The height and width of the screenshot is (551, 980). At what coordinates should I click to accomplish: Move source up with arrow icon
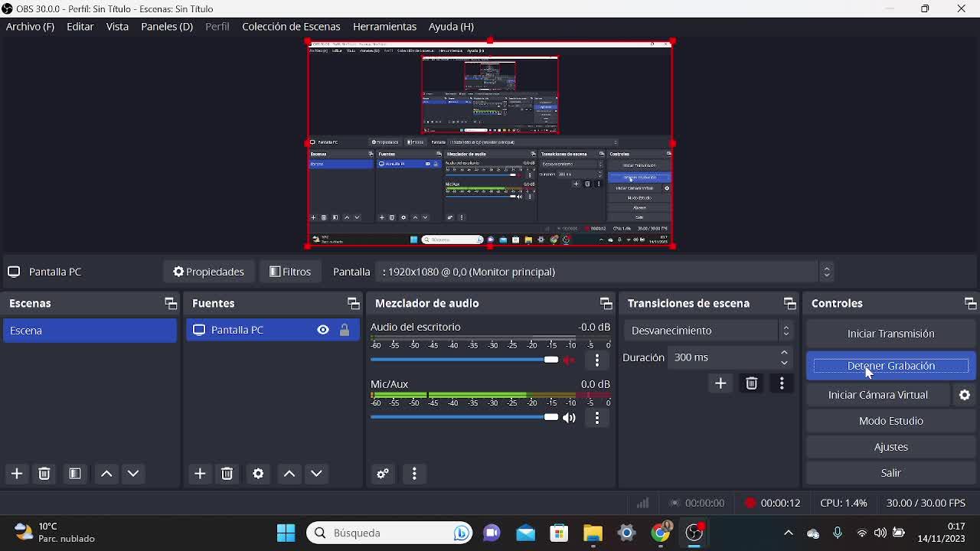pos(289,474)
